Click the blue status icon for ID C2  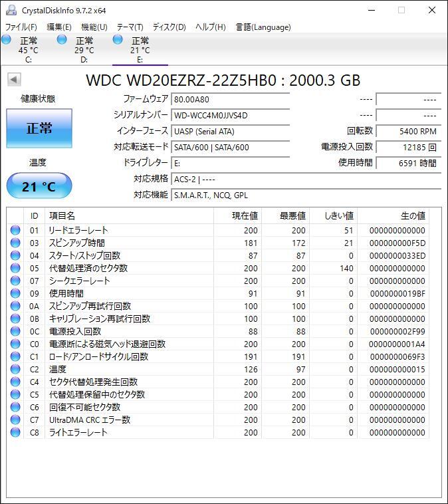(15, 369)
